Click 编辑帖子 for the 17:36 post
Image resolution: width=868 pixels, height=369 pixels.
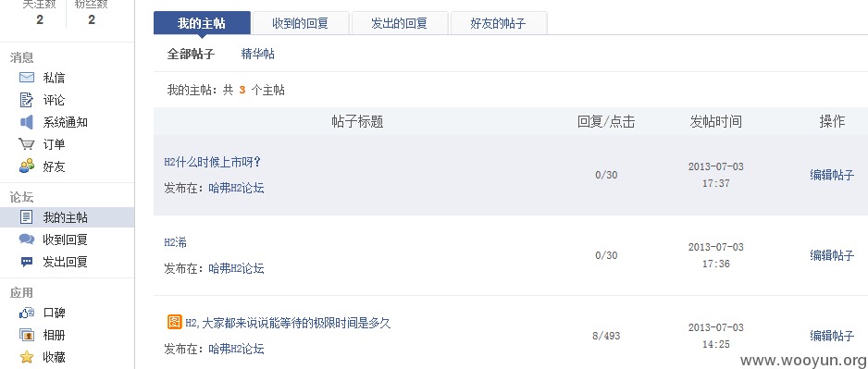(x=832, y=255)
